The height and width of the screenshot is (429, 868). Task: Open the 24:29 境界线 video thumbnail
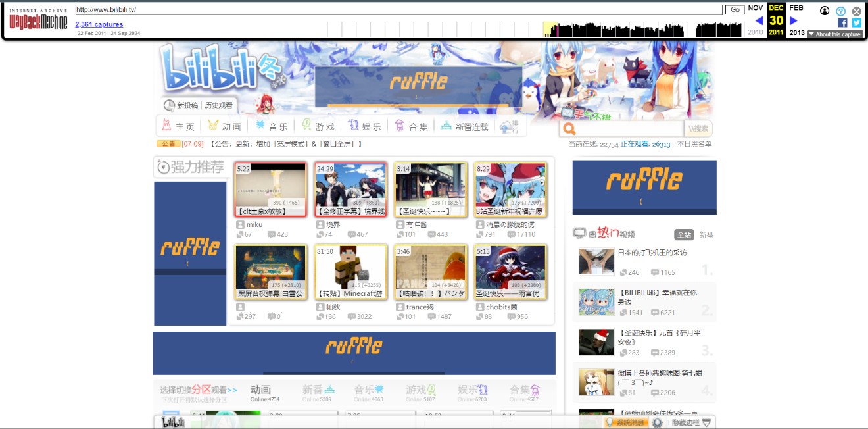tap(350, 189)
